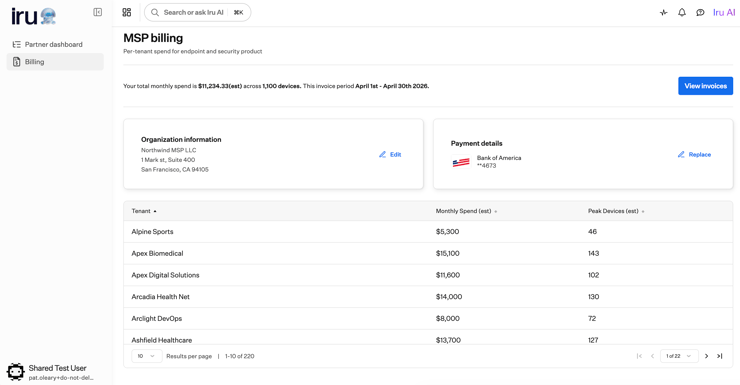Click the iru logo
740x385 pixels.
click(34, 16)
